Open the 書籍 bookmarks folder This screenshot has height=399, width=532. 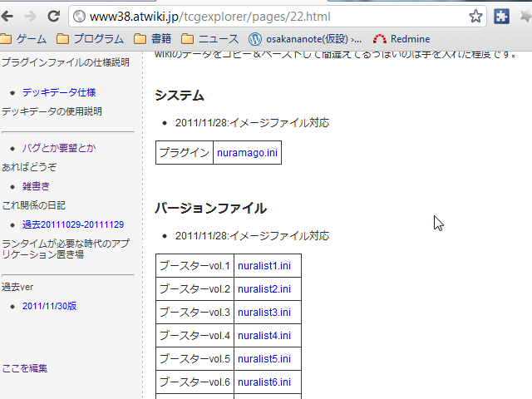(x=153, y=38)
